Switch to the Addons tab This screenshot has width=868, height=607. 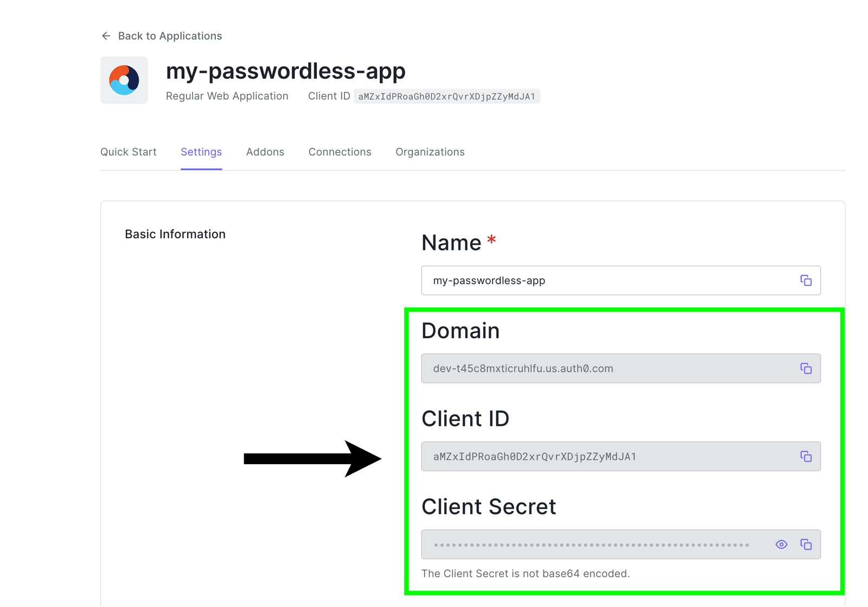pyautogui.click(x=265, y=152)
